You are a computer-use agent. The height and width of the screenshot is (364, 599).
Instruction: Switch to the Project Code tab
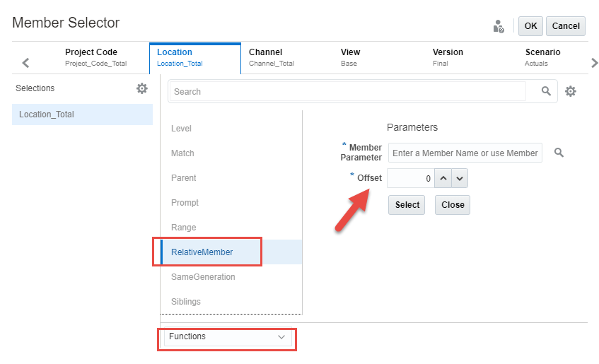pos(91,57)
